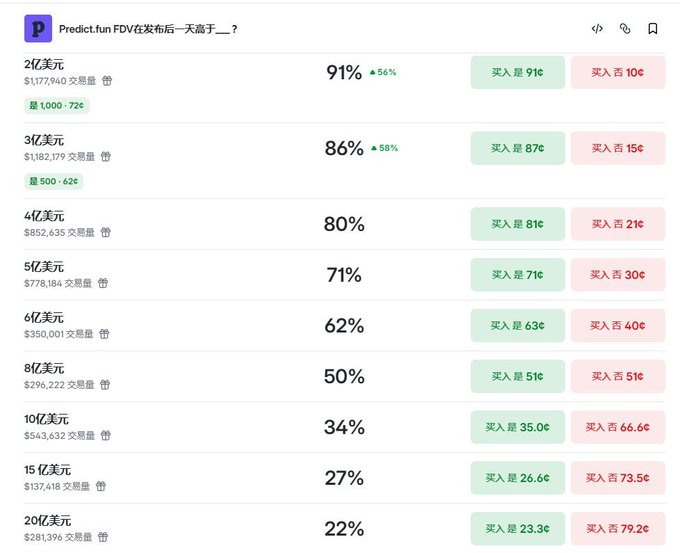
Task: Select the 3亿美元 outcome label
Action: (x=44, y=141)
